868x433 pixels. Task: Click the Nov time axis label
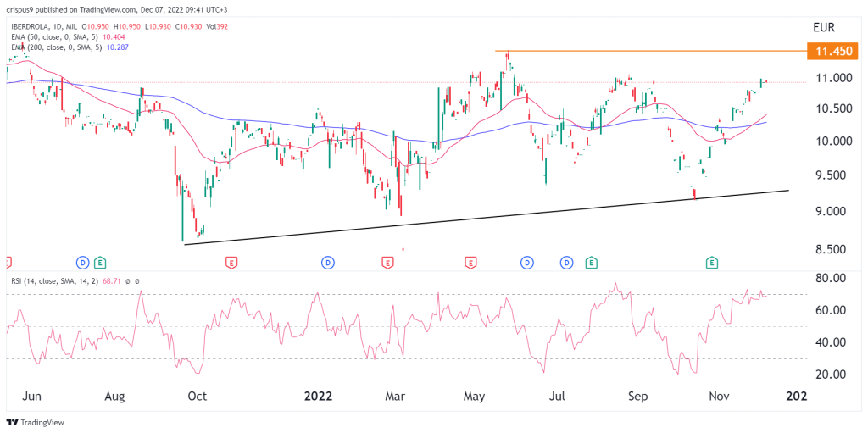pos(720,397)
